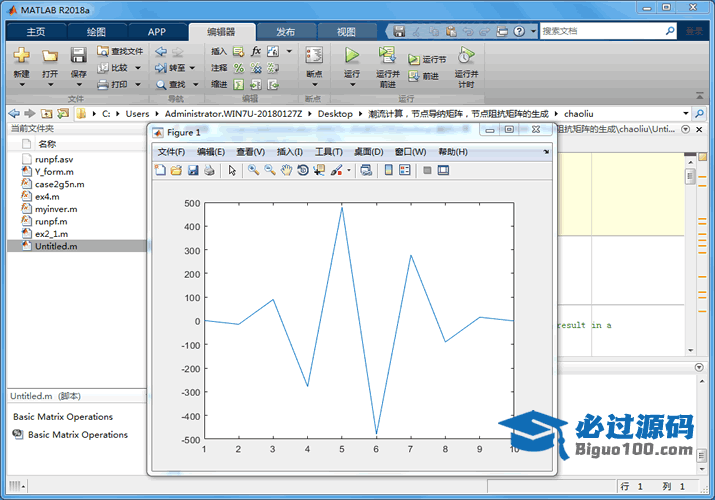Image resolution: width=715 pixels, height=500 pixels.
Task: Click the fx insert function icon
Action: (x=256, y=51)
